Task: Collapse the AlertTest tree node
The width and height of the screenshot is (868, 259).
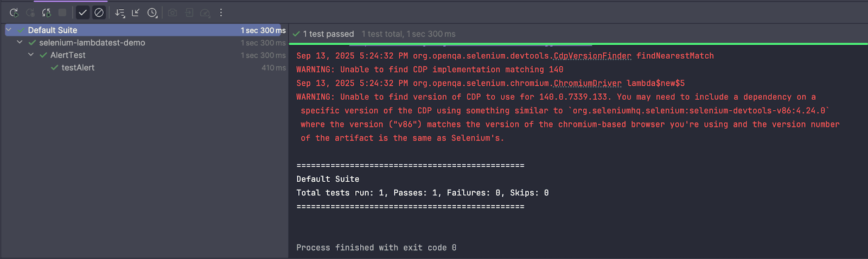Action: pyautogui.click(x=31, y=55)
